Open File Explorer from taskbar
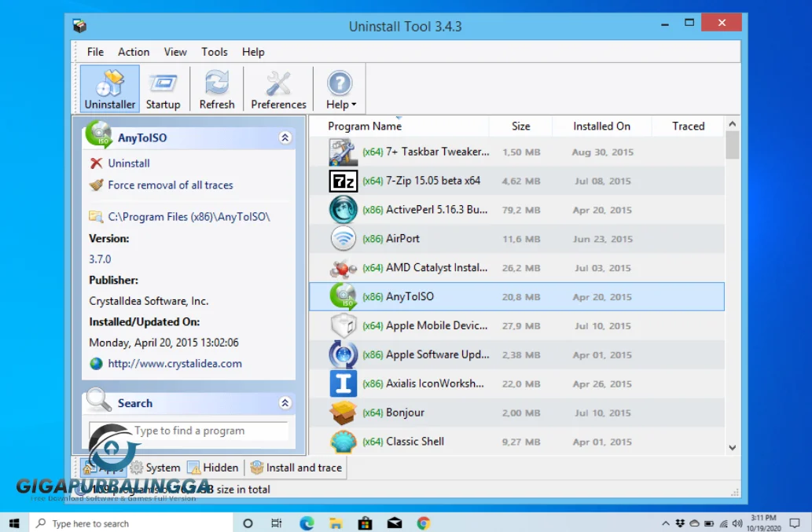Image resolution: width=812 pixels, height=532 pixels. click(336, 523)
